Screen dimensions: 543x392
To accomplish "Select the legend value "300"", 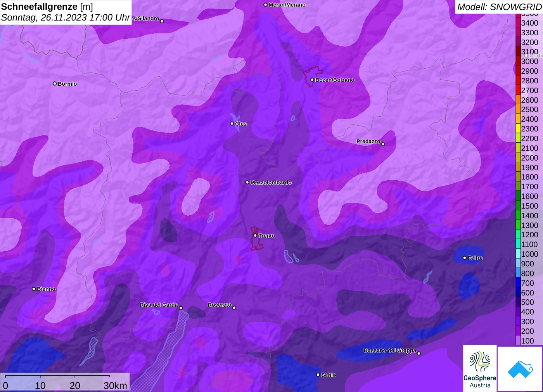I will (527, 321).
